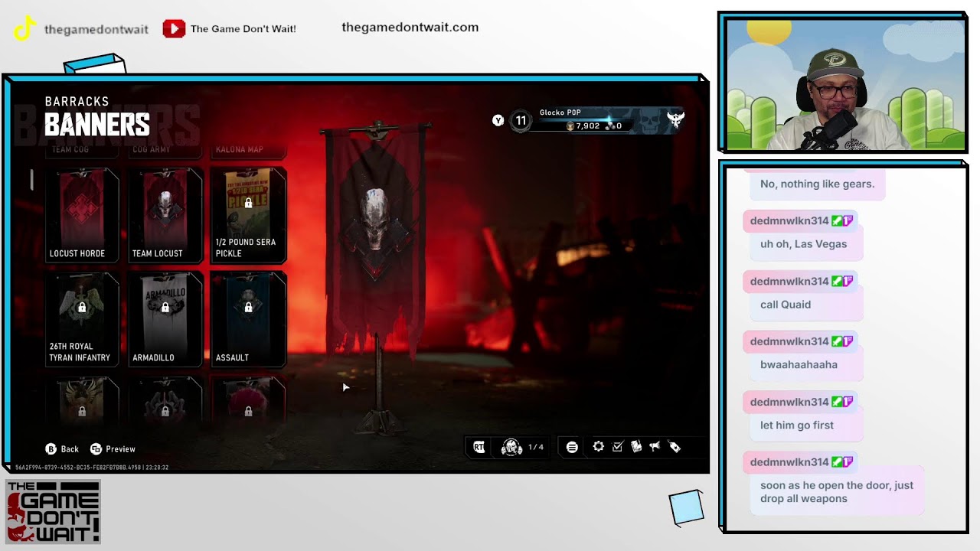Open the settings gear icon
The width and height of the screenshot is (980, 551).
[599, 447]
